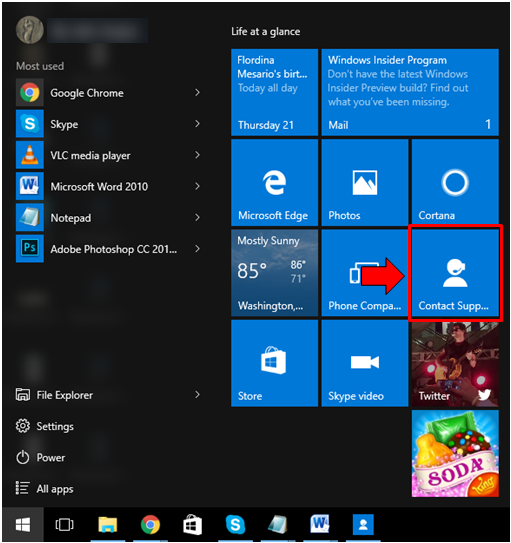
Task: Open the Skype video tile
Action: (x=365, y=363)
